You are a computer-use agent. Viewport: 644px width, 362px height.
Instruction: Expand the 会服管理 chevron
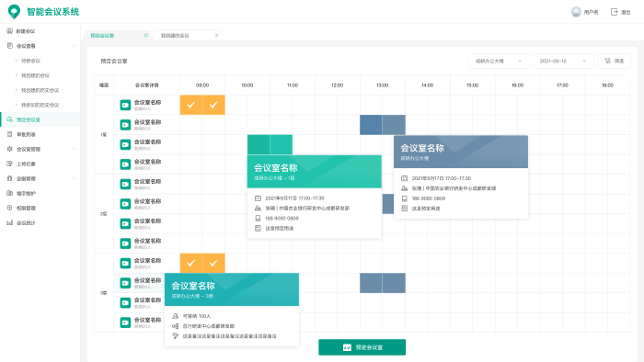[74, 178]
